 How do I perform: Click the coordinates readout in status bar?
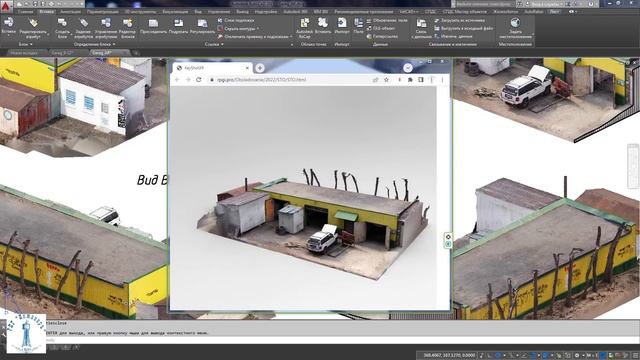point(449,356)
